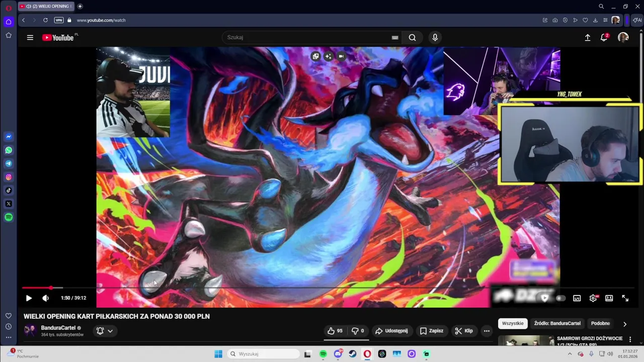Image resolution: width=644 pixels, height=362 pixels.
Task: Toggle subtitles/captions on the player
Action: (x=577, y=298)
